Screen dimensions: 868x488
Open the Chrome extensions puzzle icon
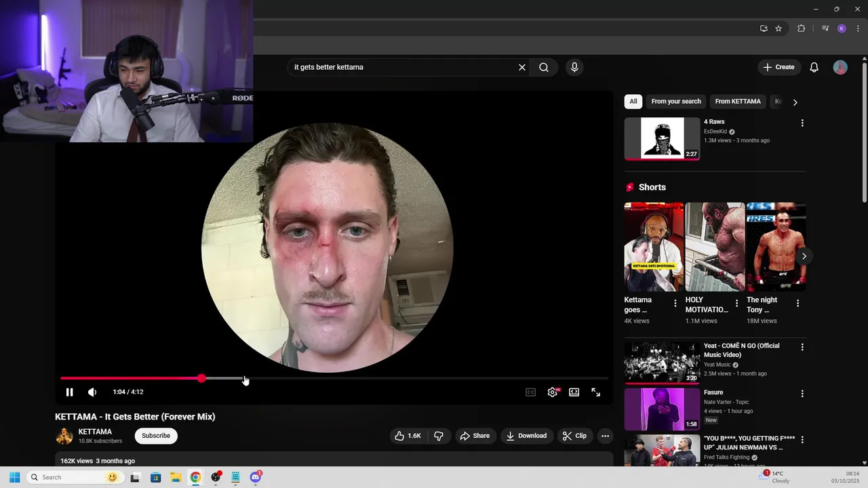point(802,28)
